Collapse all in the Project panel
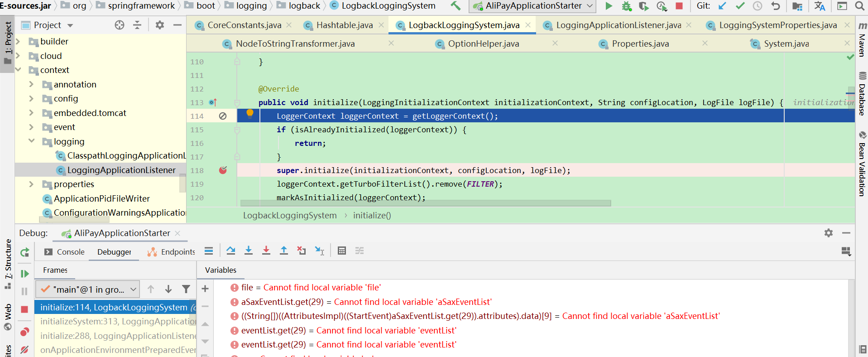The height and width of the screenshot is (357, 868). pyautogui.click(x=137, y=25)
